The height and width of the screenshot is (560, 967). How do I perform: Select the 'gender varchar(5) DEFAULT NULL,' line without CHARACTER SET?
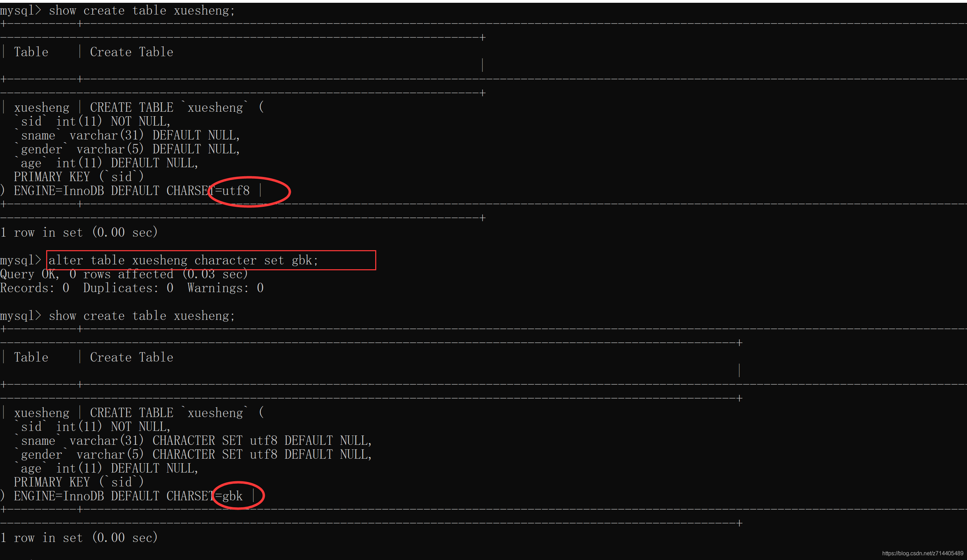click(127, 149)
